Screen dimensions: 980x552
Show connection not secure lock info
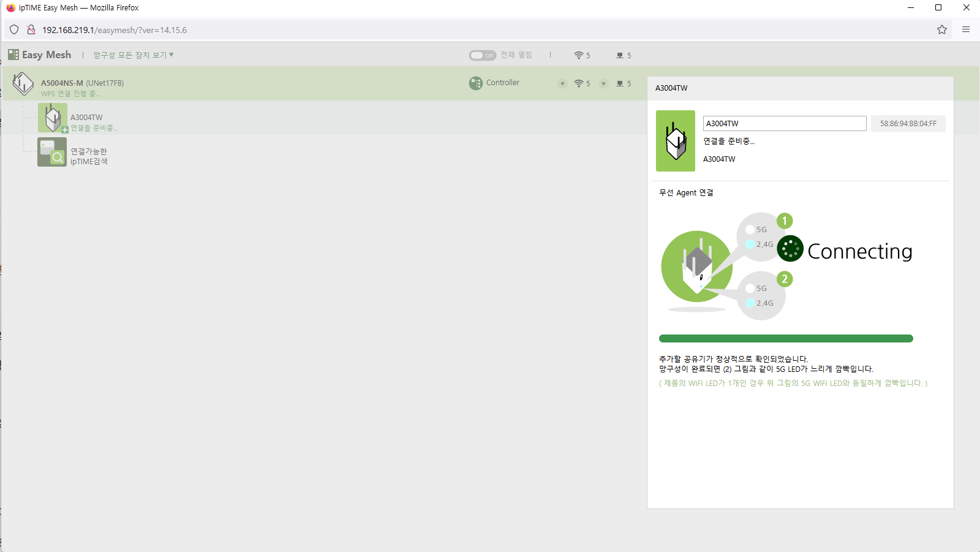point(31,29)
